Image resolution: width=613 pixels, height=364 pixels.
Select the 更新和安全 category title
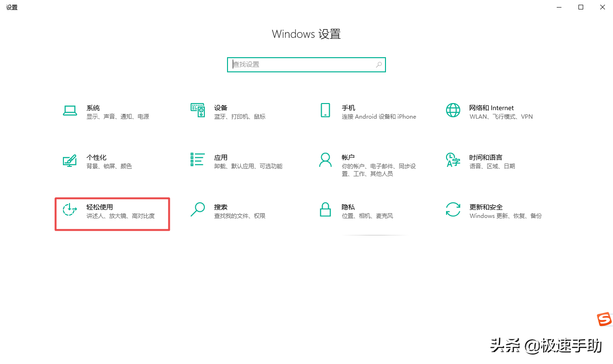pos(486,207)
